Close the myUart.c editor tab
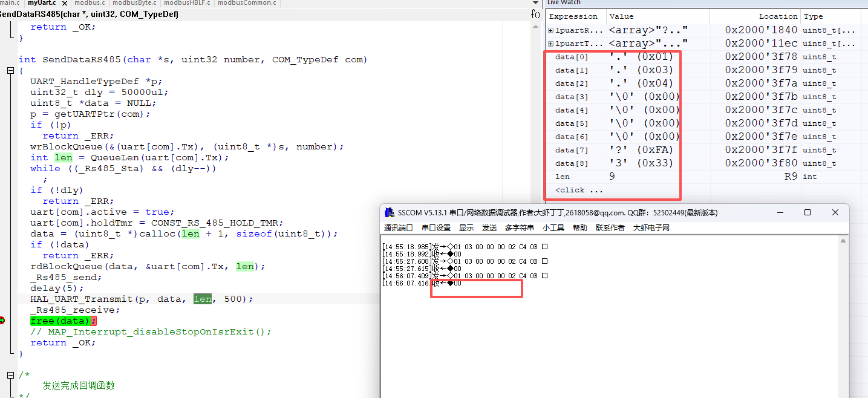Image resolution: width=868 pixels, height=398 pixels. pos(65,4)
